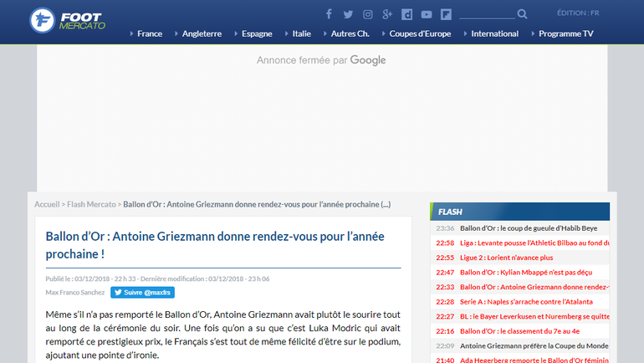Screen dimensions: 644x363
Task: Open the Google Plus icon
Action: pos(387,14)
